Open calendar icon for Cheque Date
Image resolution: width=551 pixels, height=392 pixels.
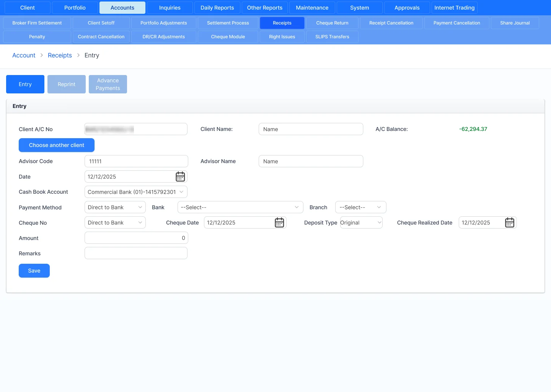click(279, 222)
